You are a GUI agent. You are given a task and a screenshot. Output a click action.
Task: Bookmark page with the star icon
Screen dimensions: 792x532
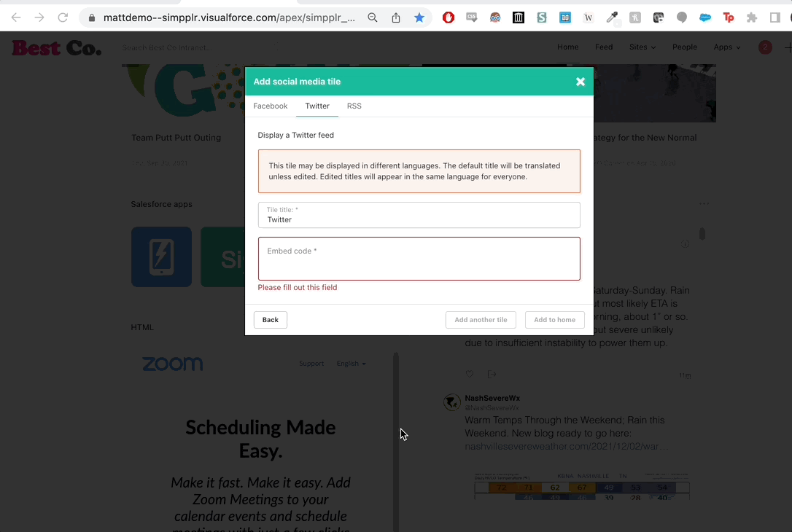pyautogui.click(x=419, y=17)
